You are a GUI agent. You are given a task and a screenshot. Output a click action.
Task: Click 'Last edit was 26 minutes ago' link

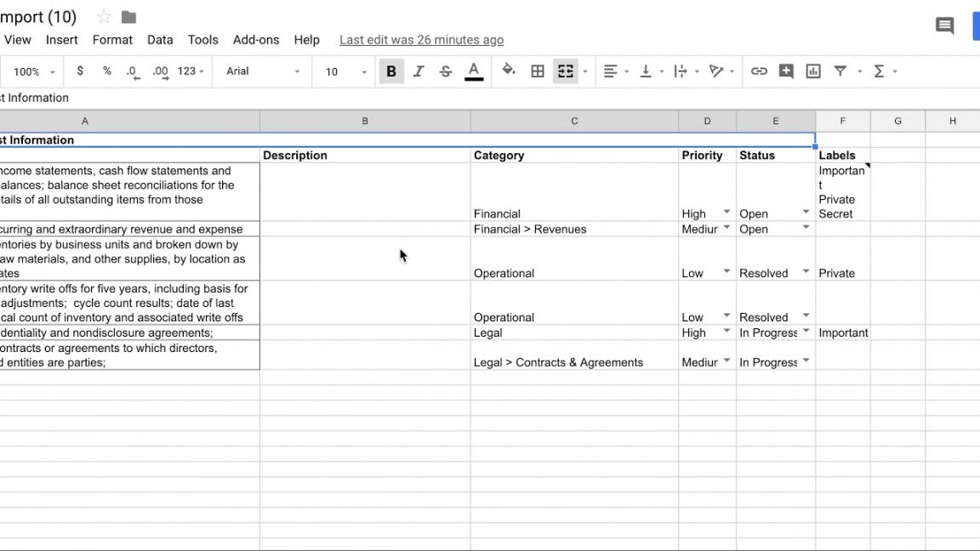pyautogui.click(x=421, y=40)
